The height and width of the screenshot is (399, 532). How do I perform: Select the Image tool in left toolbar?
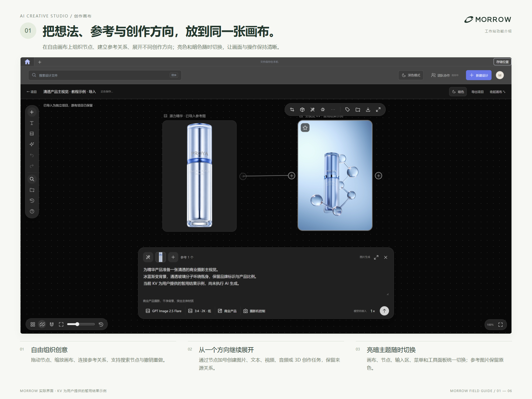click(32, 134)
